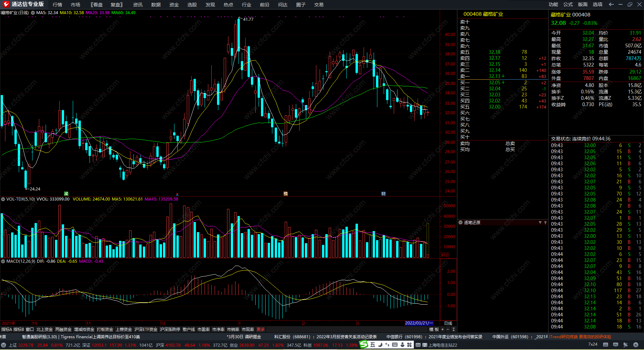This screenshot has height=350, width=644.
Task: Click the camera icon beside server name
Action: click(x=418, y=345)
